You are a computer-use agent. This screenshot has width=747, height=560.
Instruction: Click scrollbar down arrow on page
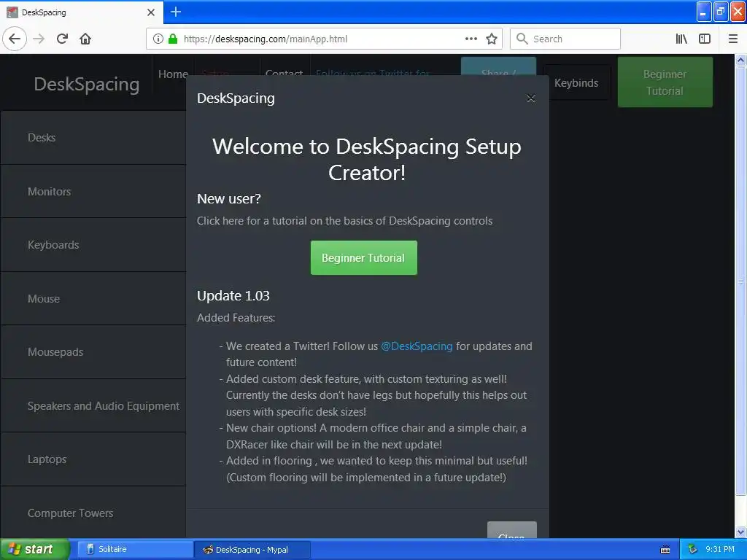(741, 532)
